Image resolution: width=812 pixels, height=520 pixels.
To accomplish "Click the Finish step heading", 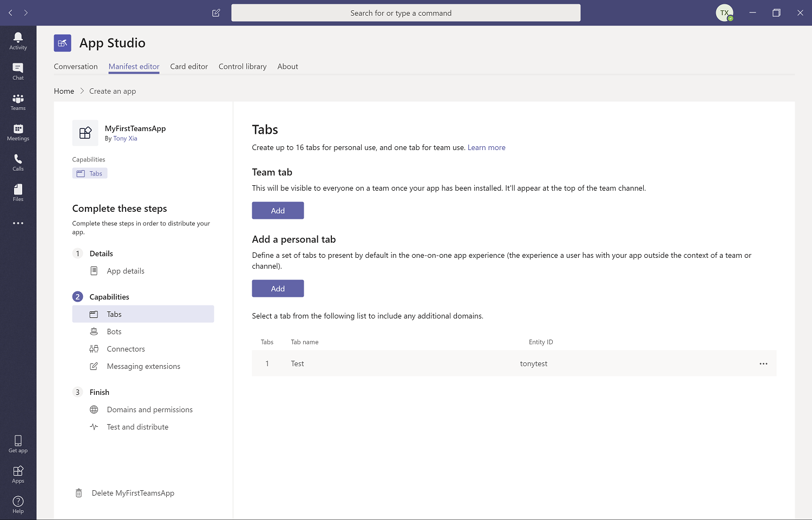I will coord(100,392).
